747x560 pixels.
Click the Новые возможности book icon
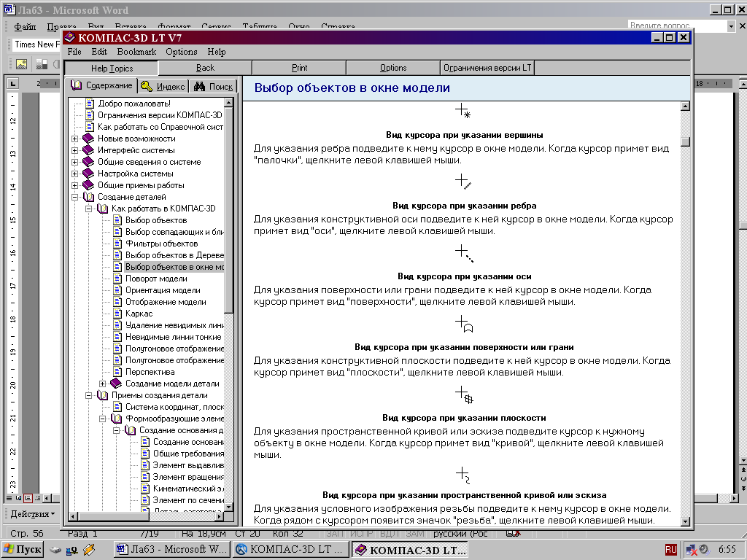[88, 138]
